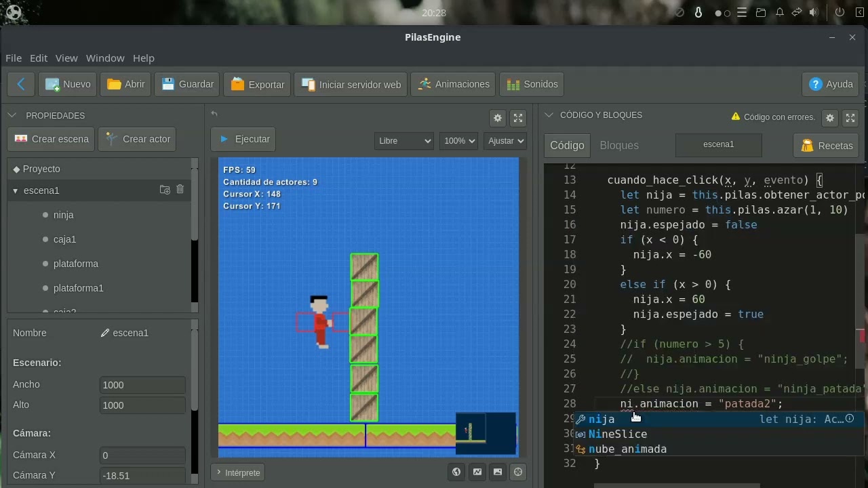Open the Ajustar dropdown
Image resolution: width=868 pixels, height=488 pixels.
click(505, 140)
